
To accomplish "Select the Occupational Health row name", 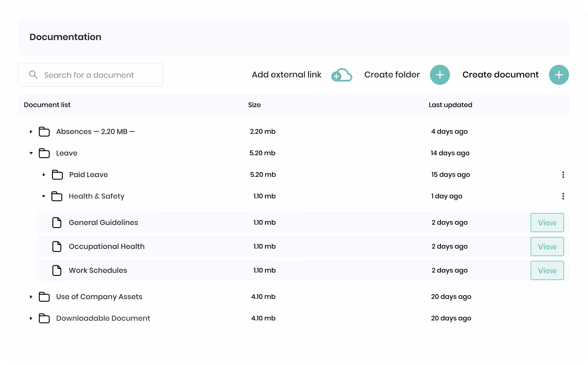I will pyautogui.click(x=107, y=247).
